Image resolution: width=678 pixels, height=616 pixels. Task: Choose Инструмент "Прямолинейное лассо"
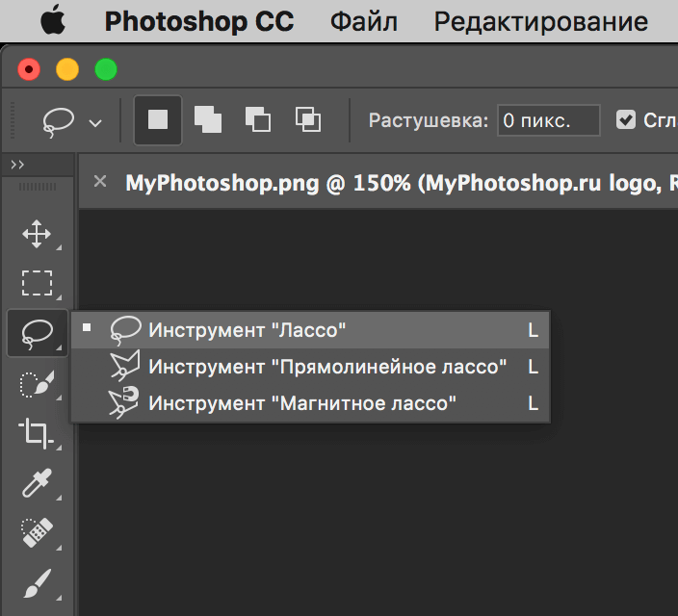[310, 367]
